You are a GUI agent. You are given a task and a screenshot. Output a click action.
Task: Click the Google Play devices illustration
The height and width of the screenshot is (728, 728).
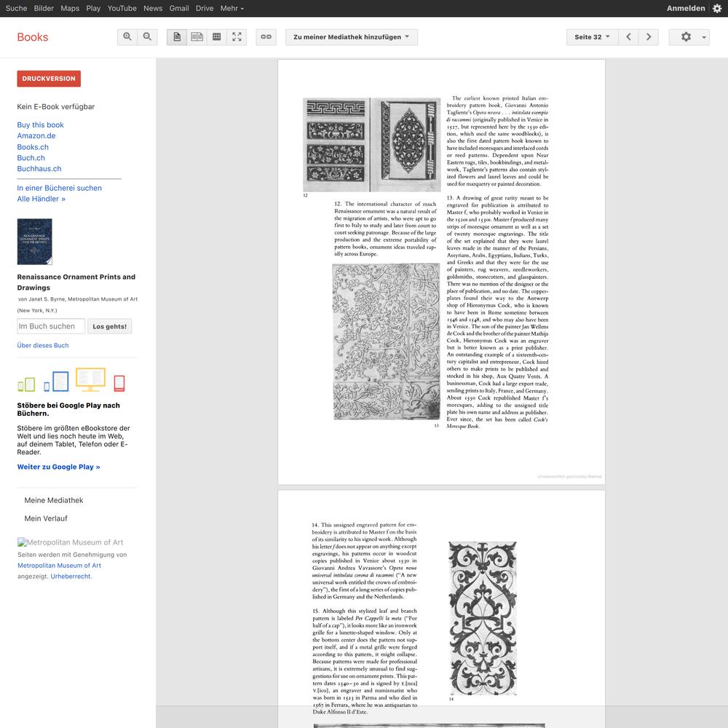(71, 380)
